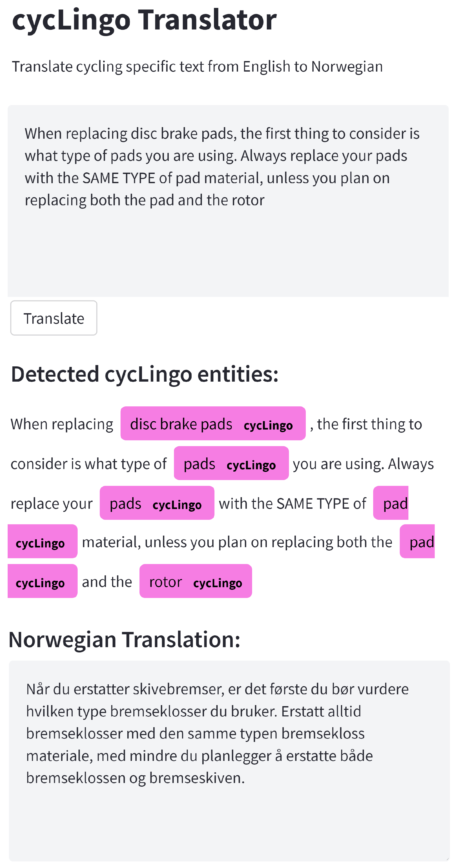Click the 'Detected cycLingo entities:' heading
The image size is (460, 868).
tap(144, 374)
